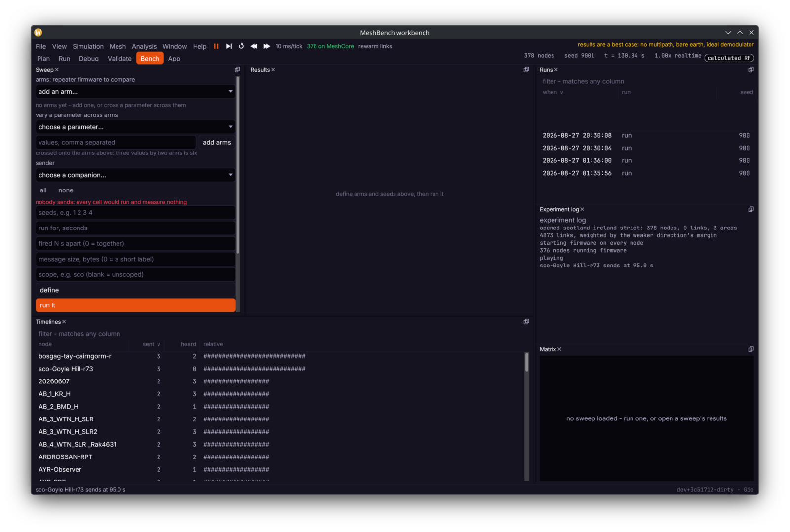Close the Results panel
The height and width of the screenshot is (532, 790).
273,70
